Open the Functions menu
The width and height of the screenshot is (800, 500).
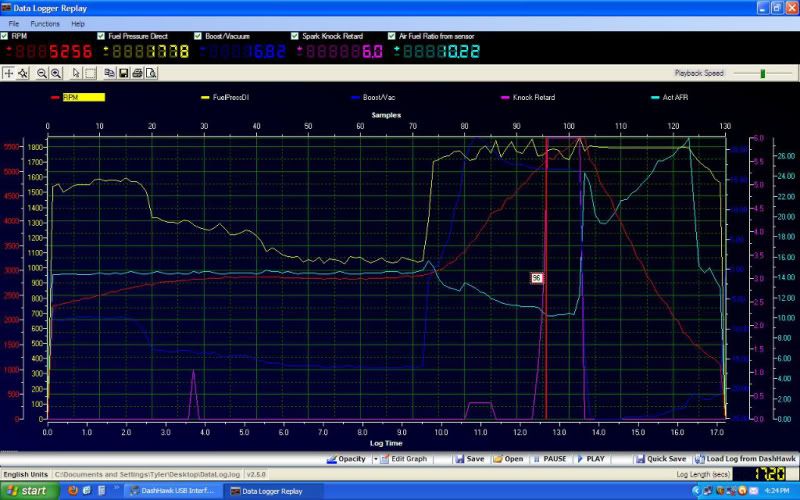(44, 23)
